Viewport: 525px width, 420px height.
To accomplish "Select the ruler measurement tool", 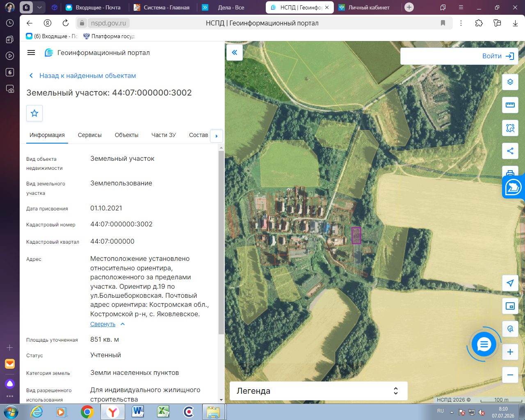I will 510,105.
